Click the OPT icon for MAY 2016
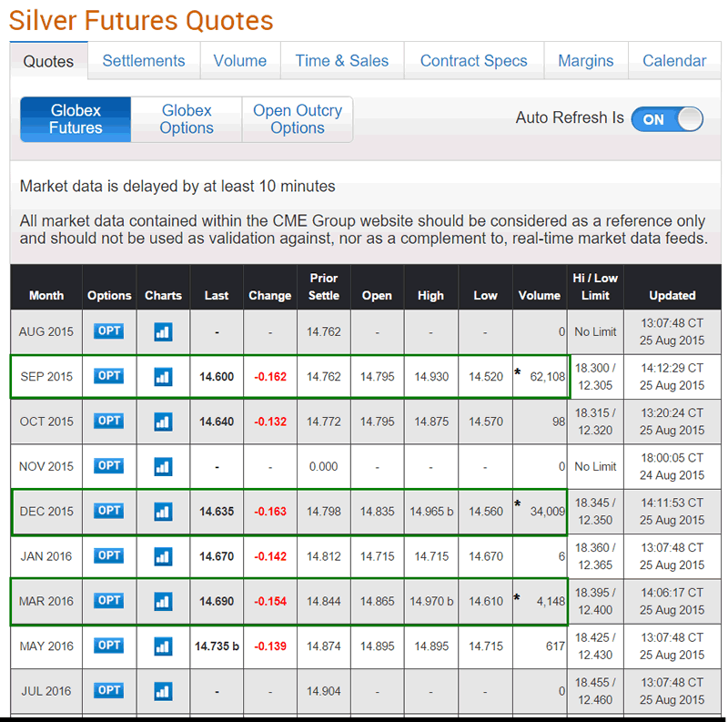The image size is (728, 722). (x=109, y=646)
